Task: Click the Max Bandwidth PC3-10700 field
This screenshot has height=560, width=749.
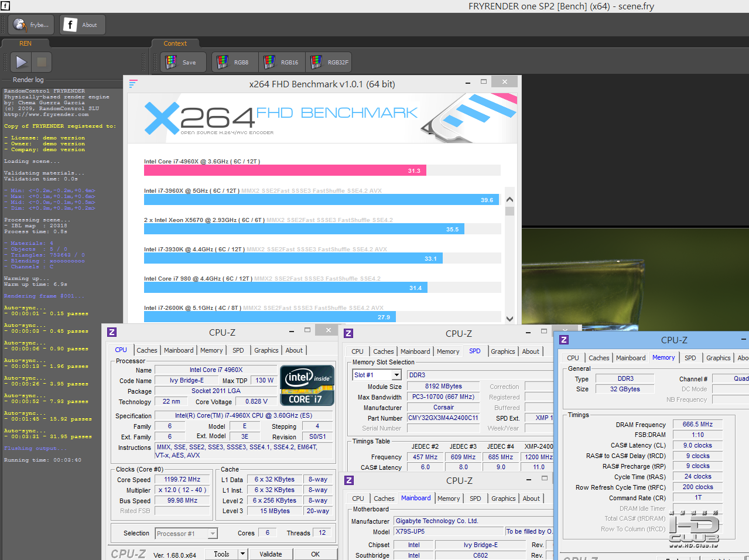Action: (443, 397)
